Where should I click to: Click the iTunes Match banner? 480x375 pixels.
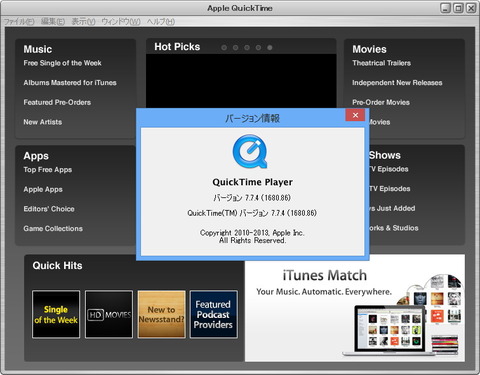[x=355, y=308]
